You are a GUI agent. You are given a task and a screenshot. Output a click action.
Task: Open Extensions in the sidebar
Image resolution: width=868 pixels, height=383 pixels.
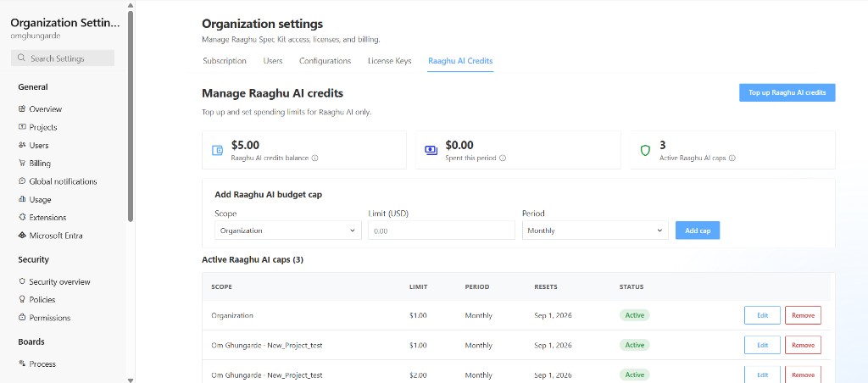click(x=47, y=218)
